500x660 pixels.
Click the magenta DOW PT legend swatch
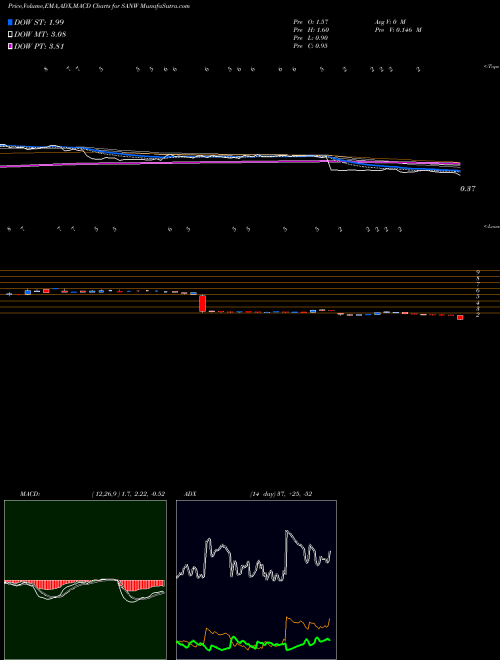(x=11, y=47)
